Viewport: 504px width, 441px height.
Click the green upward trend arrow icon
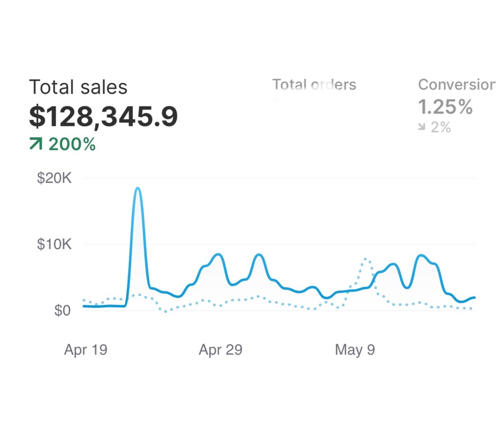[35, 144]
